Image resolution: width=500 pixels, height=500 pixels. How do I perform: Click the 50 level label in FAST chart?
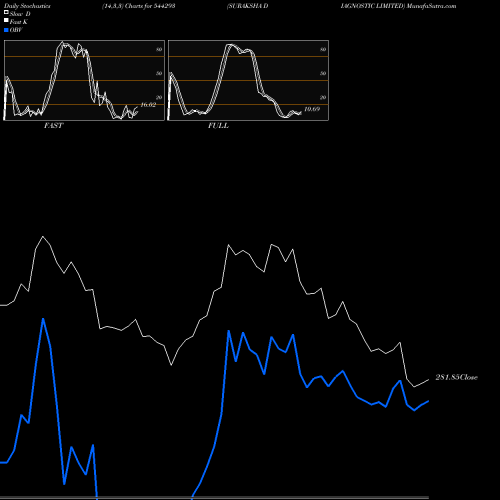tap(159, 73)
